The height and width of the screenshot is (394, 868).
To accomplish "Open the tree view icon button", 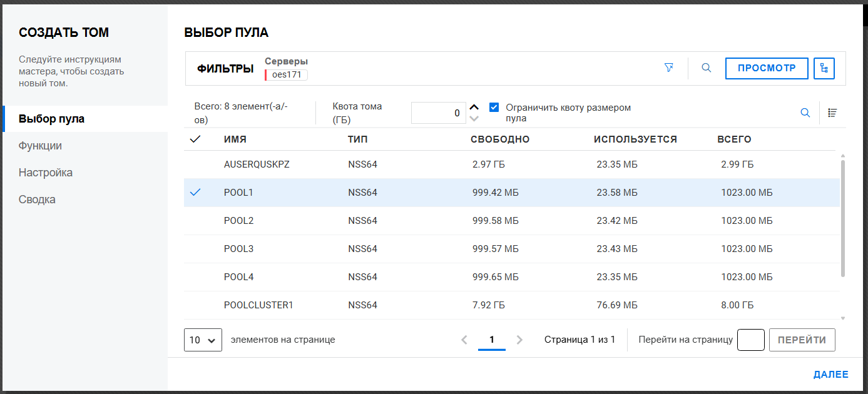I will pyautogui.click(x=824, y=68).
